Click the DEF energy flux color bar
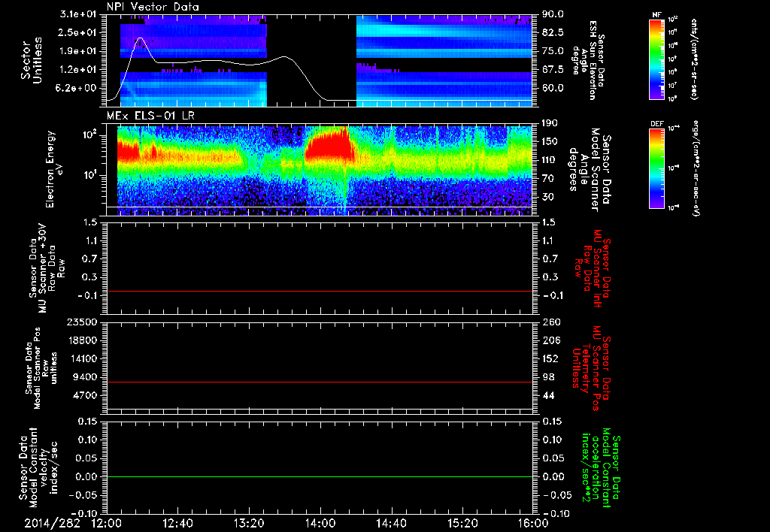This screenshot has height=532, width=770. (656, 168)
